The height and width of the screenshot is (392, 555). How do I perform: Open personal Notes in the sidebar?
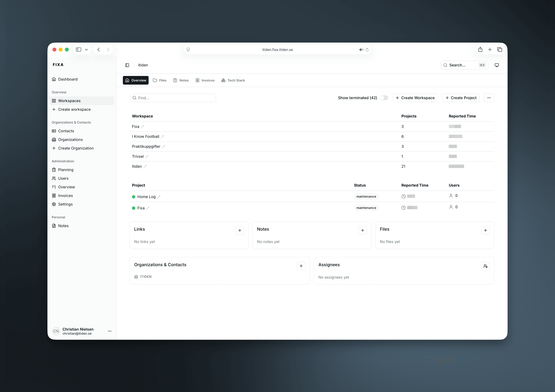[82, 226]
